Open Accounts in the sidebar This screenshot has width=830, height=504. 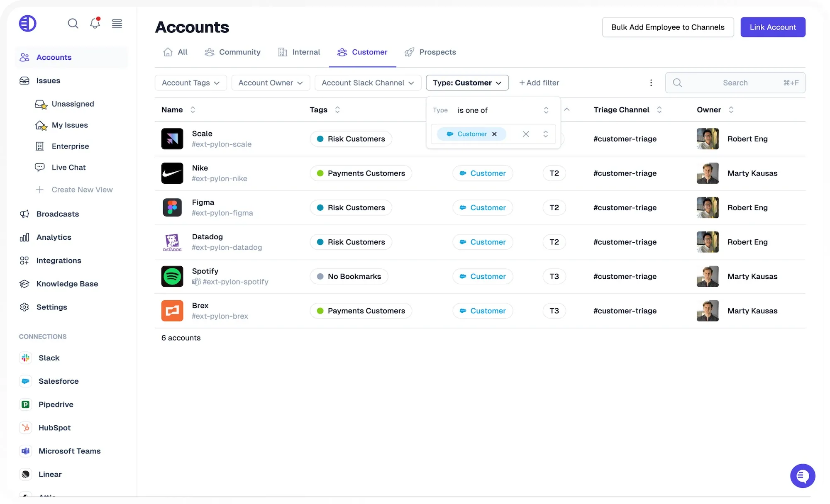pyautogui.click(x=71, y=57)
